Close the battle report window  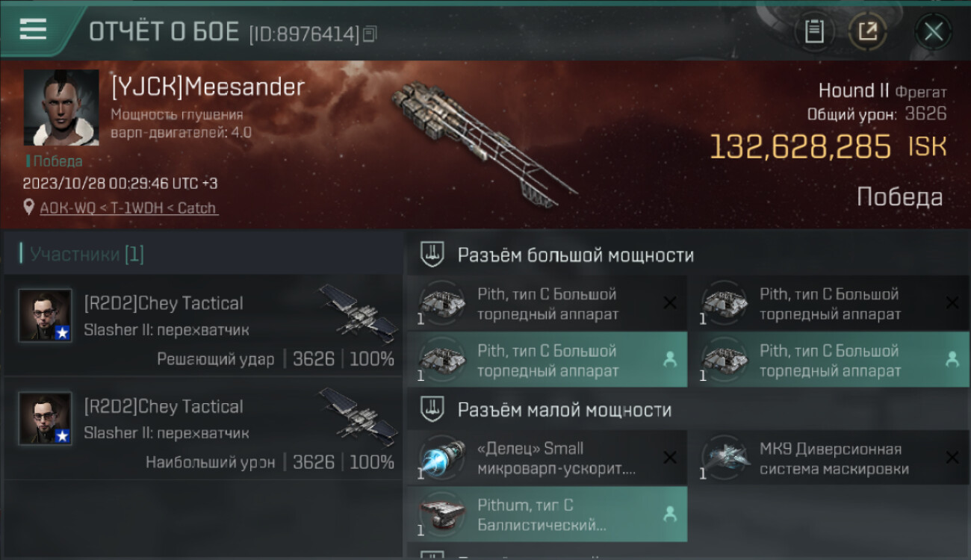coord(933,31)
